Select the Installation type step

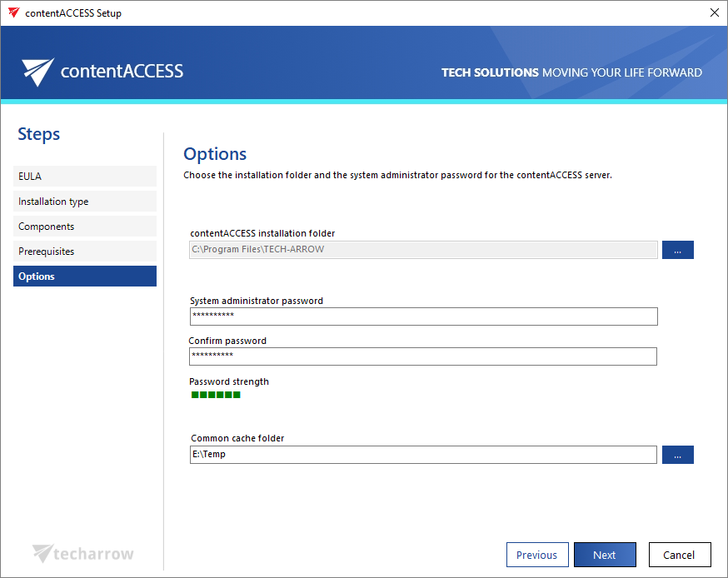(84, 201)
